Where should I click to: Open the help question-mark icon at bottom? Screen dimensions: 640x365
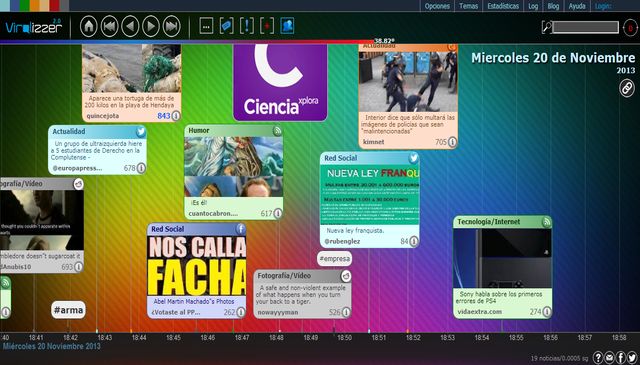[598, 358]
